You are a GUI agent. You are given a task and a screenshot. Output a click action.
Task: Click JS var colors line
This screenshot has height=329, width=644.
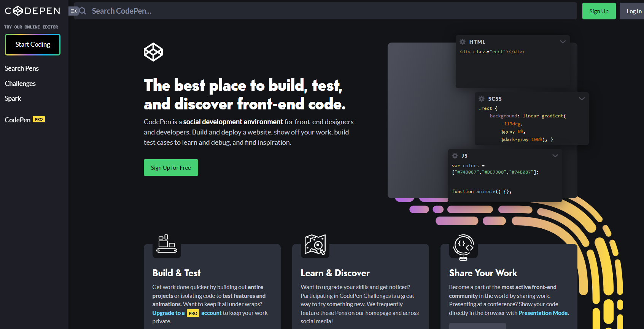468,166
